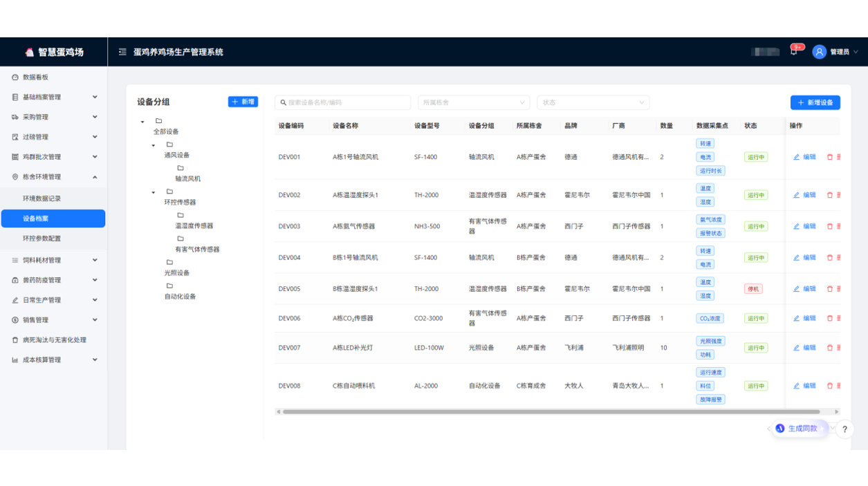Image resolution: width=868 pixels, height=486 pixels.
Task: Collapse the 环控传感器 tree node arrow
Action: (x=154, y=192)
